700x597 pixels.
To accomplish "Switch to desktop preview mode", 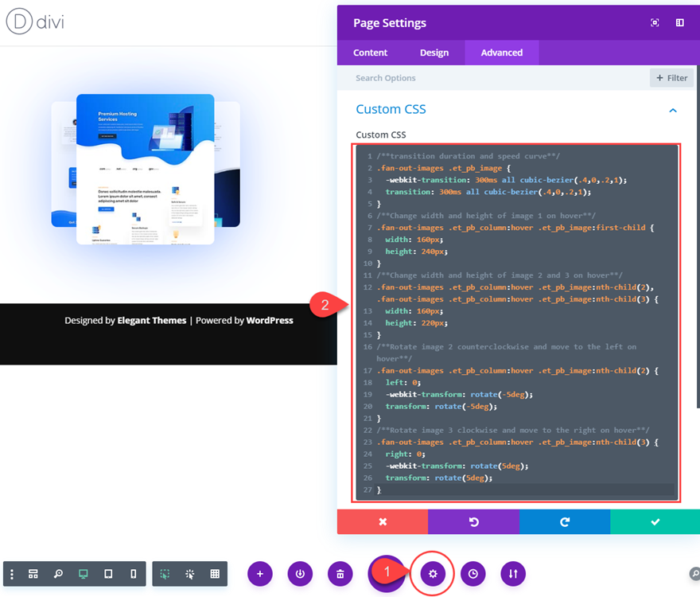I will pyautogui.click(x=83, y=574).
